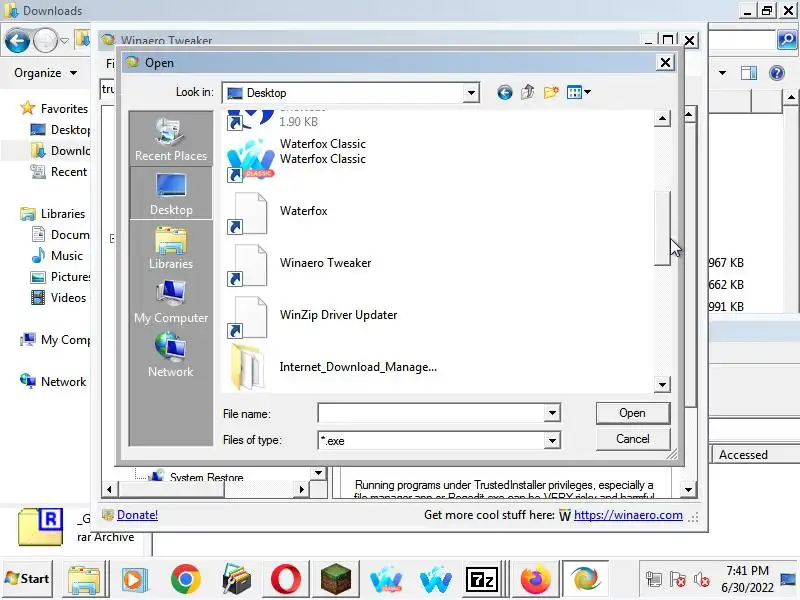Open the https://winaero.com link
The image size is (800, 600).
pos(628,515)
